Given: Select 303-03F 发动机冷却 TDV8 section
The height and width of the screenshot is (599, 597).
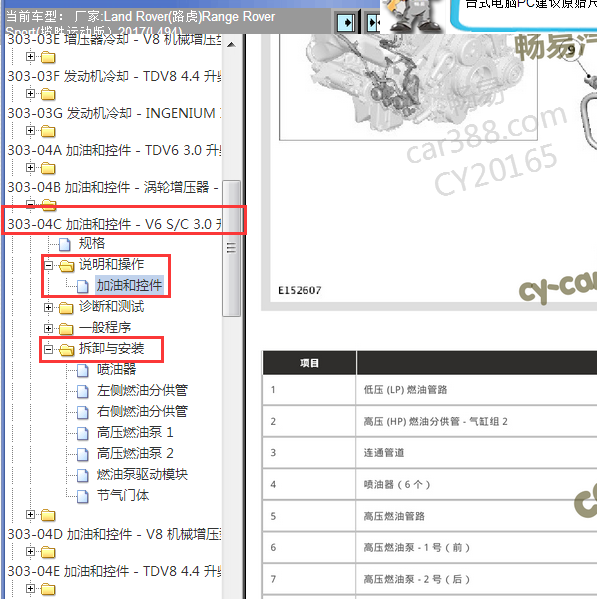Looking at the screenshot, I should 114,76.
